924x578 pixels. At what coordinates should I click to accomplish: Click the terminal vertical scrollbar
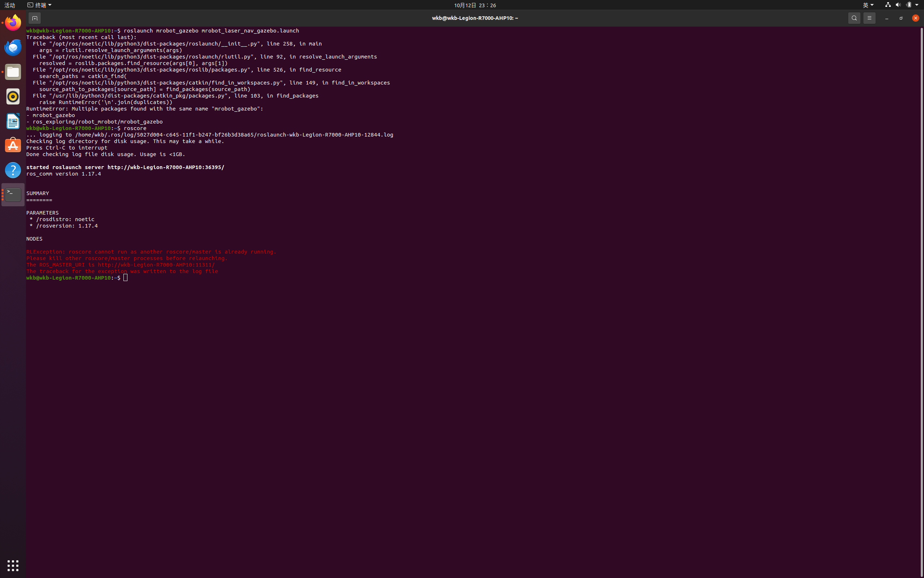(922, 302)
